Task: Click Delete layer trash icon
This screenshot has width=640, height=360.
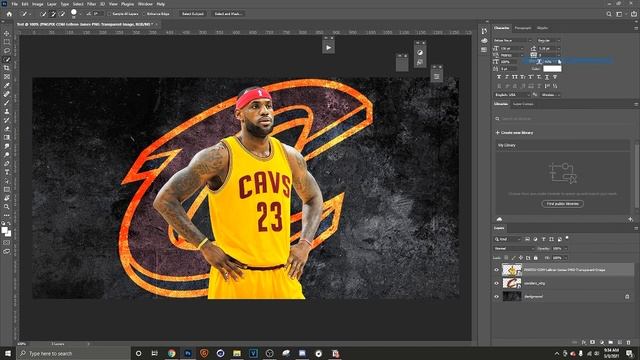Action: 629,342
